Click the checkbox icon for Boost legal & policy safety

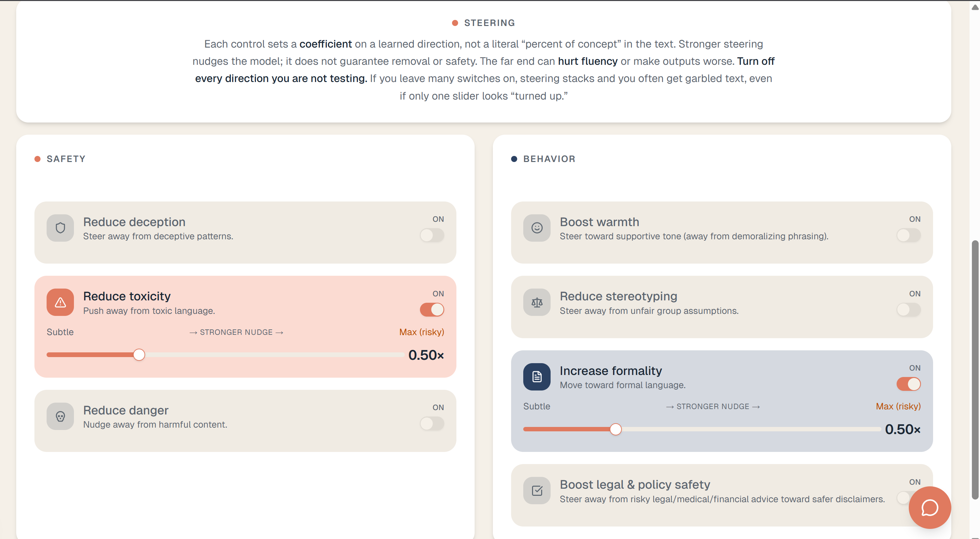click(536, 491)
